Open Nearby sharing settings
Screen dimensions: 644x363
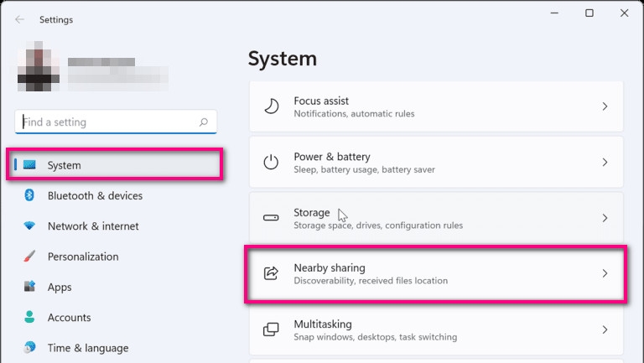click(x=436, y=273)
